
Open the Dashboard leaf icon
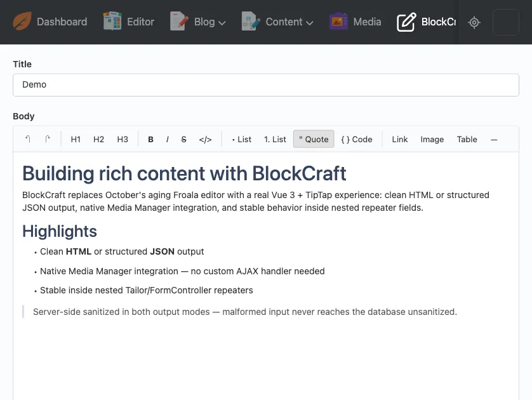22,22
